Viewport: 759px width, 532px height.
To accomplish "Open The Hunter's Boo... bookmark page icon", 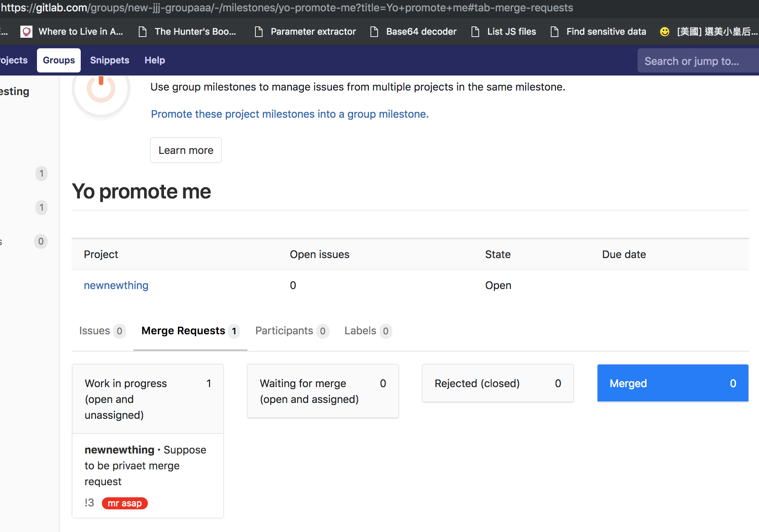I will [x=143, y=32].
